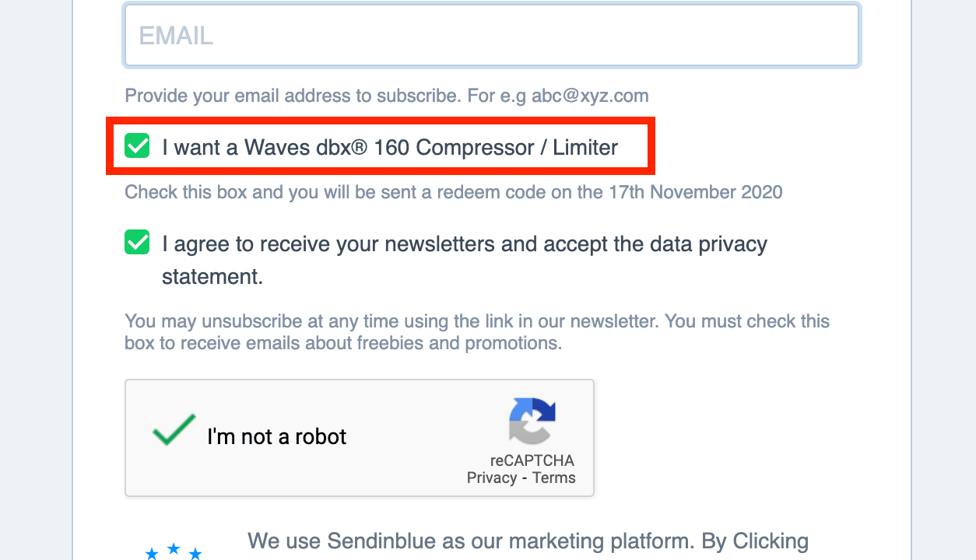Click the "You may unsubscribe at any time" note
Screen dimensions: 976x560
476,321
